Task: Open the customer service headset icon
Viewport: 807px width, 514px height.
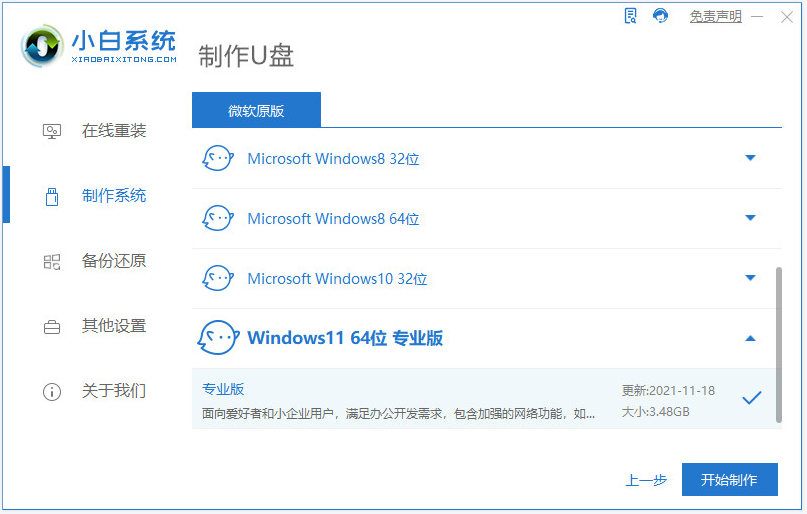Action: point(660,16)
